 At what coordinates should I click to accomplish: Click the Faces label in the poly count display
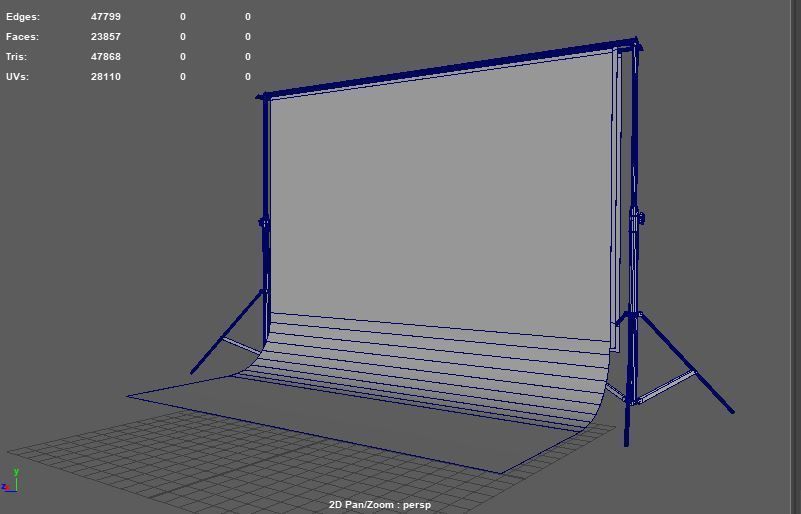click(x=22, y=37)
